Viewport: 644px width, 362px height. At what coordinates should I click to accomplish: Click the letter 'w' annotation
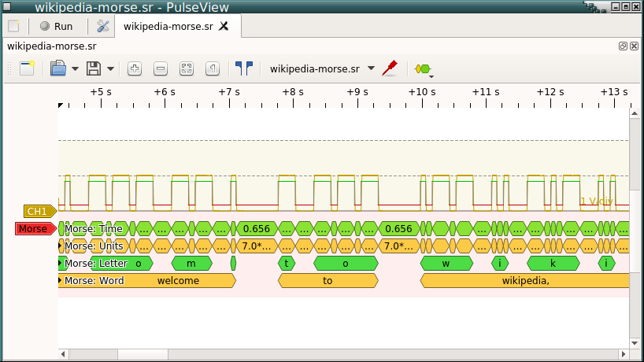pyautogui.click(x=446, y=263)
